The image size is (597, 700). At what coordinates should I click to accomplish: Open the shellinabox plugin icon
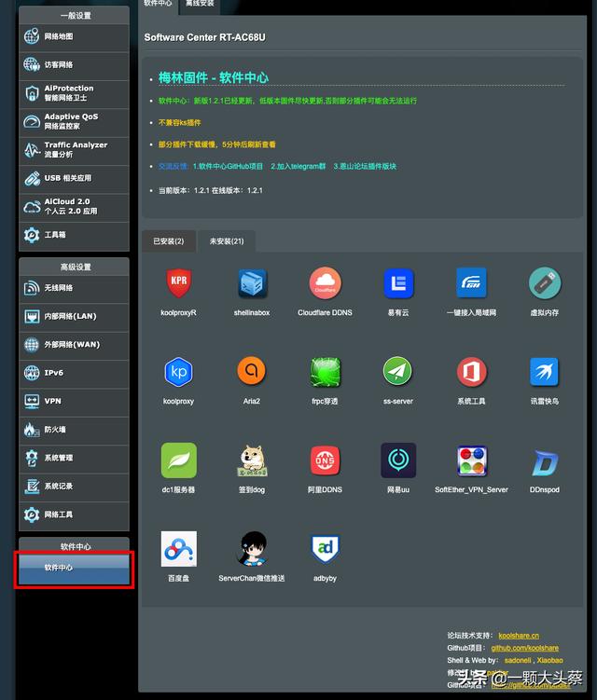click(x=252, y=283)
